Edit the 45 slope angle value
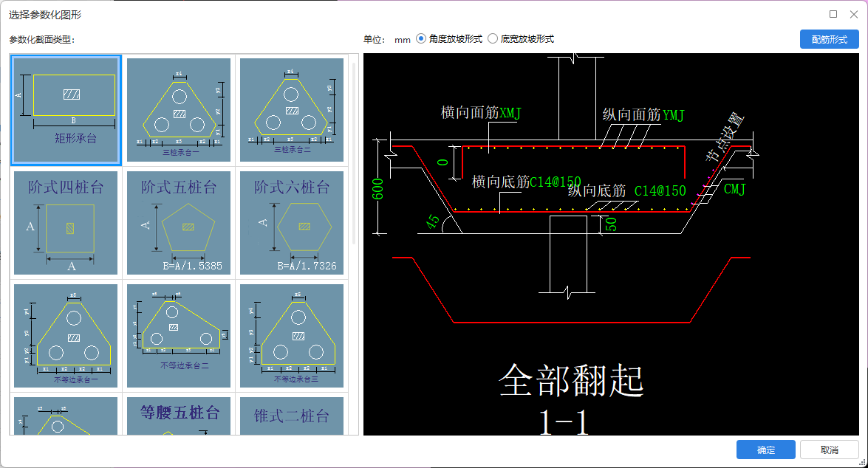This screenshot has width=868, height=468. [x=433, y=221]
